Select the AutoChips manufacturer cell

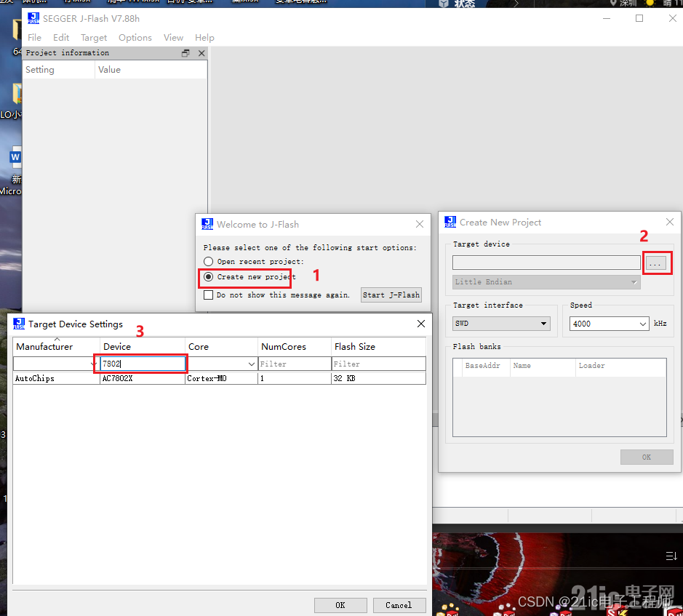point(56,378)
